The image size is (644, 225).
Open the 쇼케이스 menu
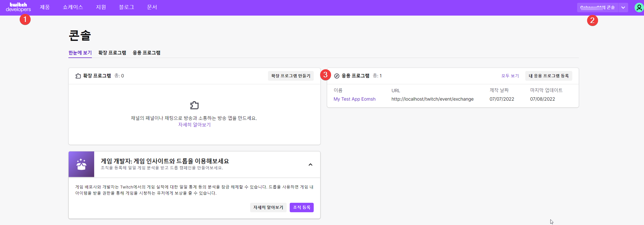pos(73,7)
